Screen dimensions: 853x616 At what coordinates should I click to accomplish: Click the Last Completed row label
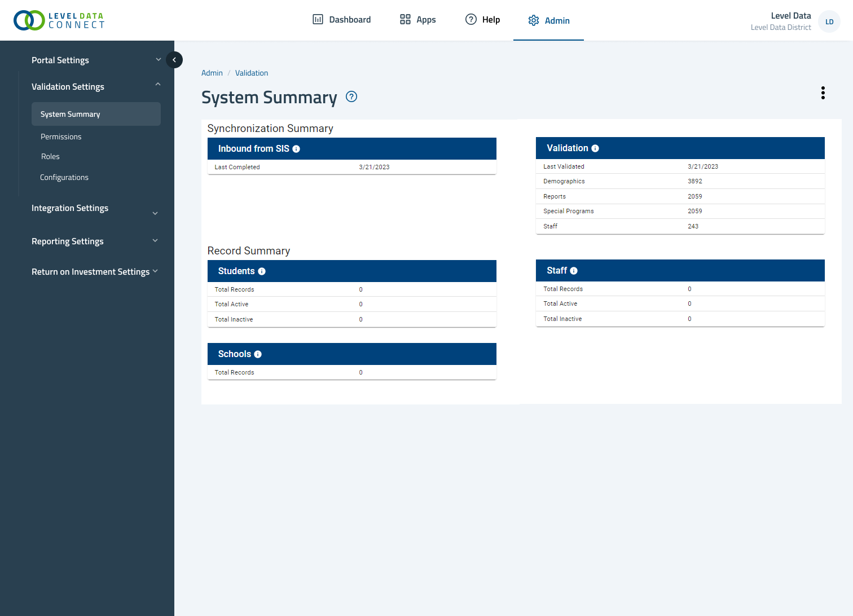pyautogui.click(x=238, y=167)
